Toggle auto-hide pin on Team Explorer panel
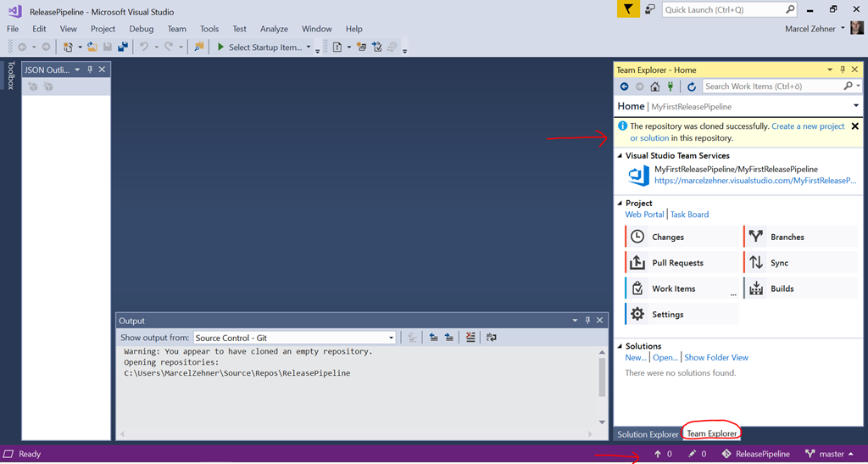Viewport: 868px width, 464px height. coord(843,70)
